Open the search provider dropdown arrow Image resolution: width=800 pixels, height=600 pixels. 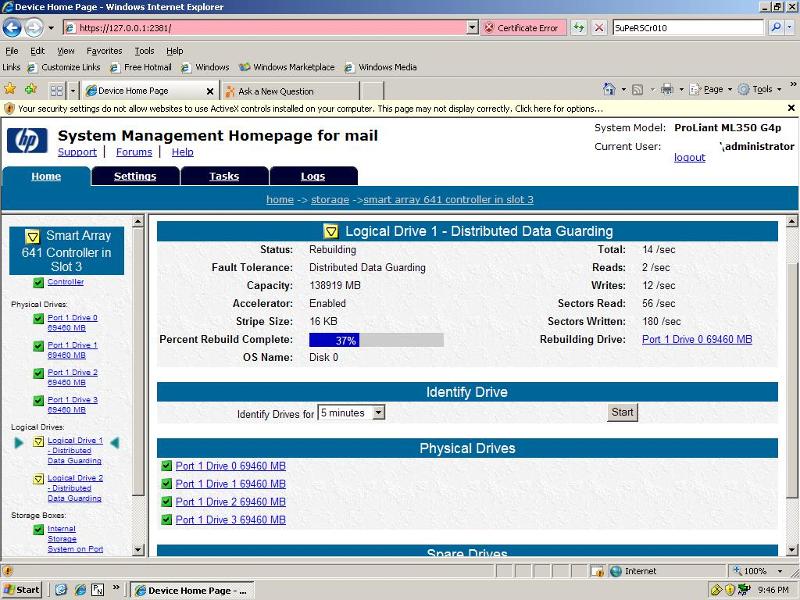[x=790, y=28]
